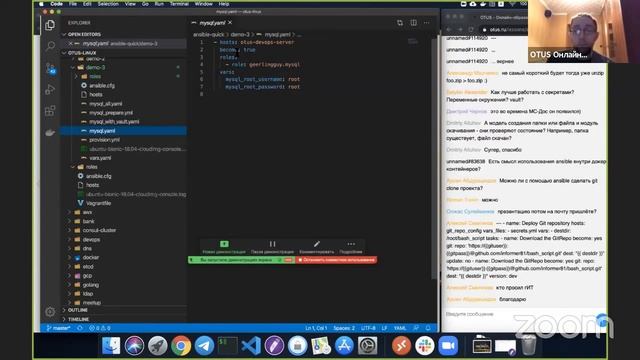The image size is (640, 360).
Task: Open the Docker view in activity bar
Action: [x=50, y=133]
